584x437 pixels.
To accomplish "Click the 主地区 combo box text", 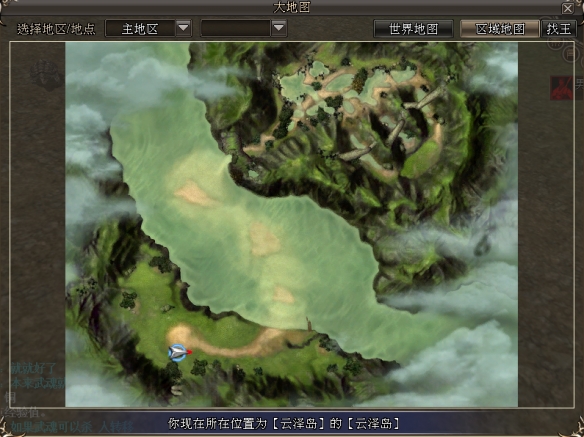I will (x=140, y=28).
